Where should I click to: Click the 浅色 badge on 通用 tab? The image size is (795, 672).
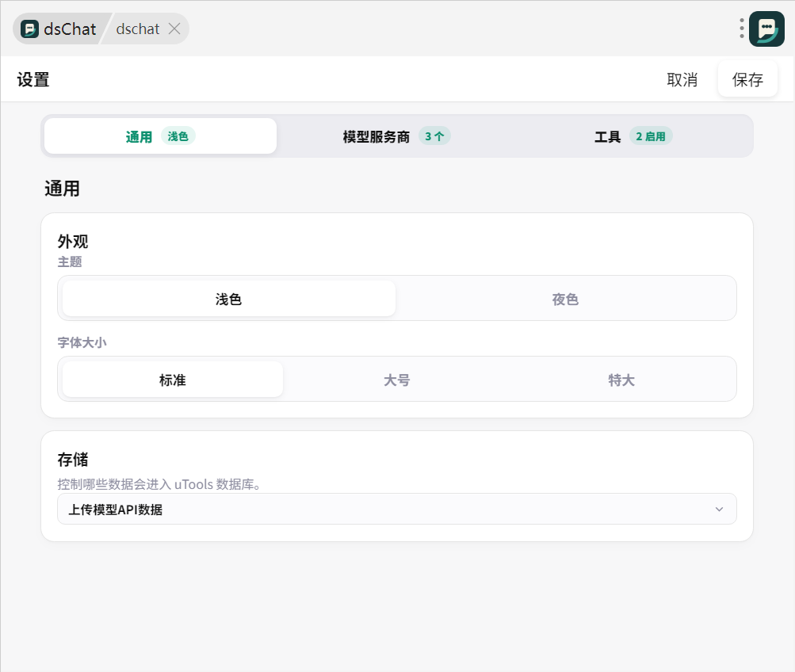coord(178,136)
